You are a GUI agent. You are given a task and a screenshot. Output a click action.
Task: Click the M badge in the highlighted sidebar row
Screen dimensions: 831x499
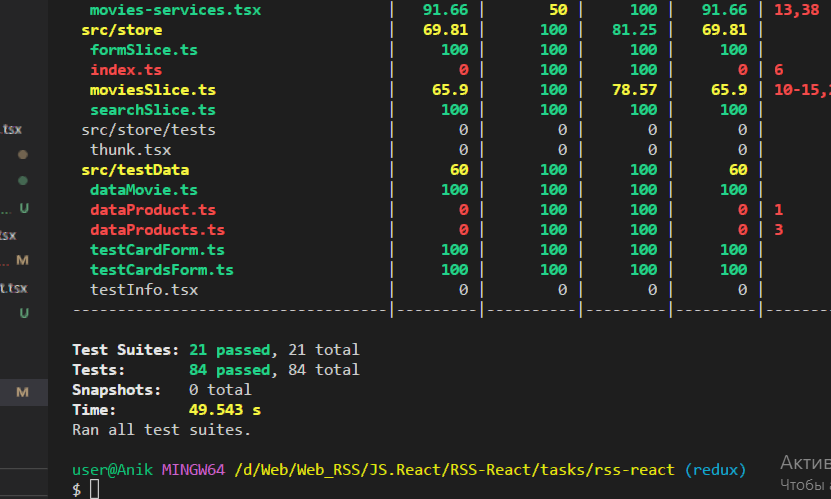click(22, 393)
